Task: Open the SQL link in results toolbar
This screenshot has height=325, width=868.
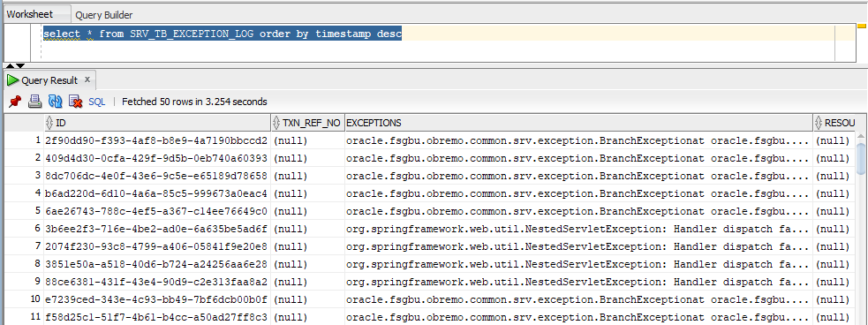Action: [97, 102]
